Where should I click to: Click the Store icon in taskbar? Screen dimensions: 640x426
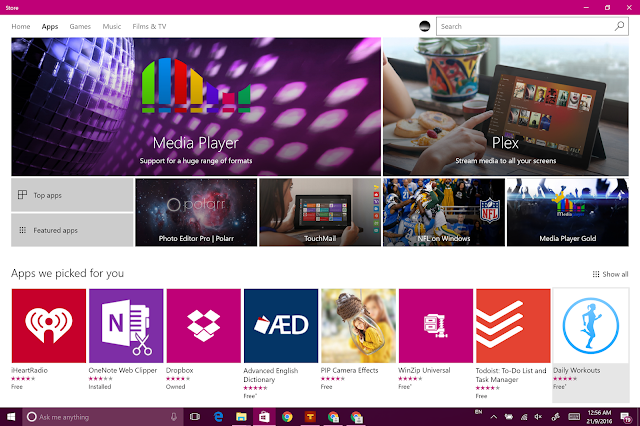tap(264, 417)
